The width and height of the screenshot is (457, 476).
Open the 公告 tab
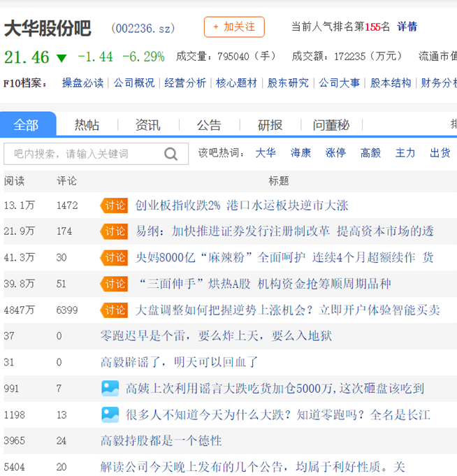[x=208, y=125]
